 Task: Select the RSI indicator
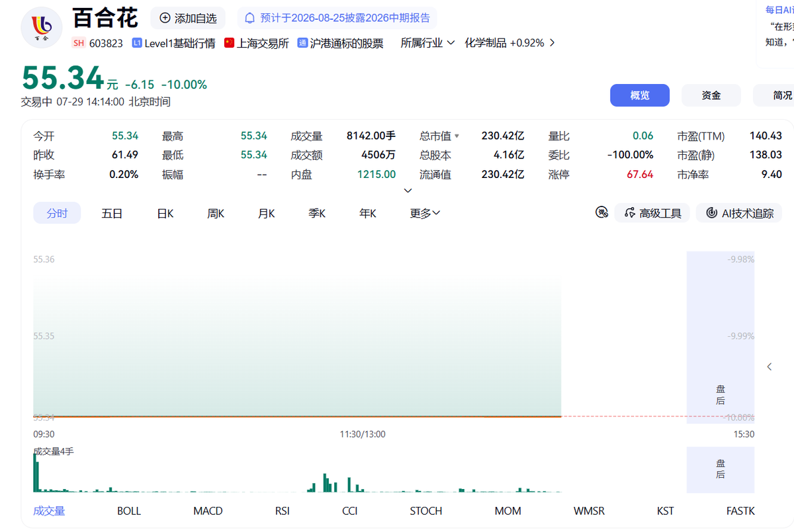pos(283,511)
